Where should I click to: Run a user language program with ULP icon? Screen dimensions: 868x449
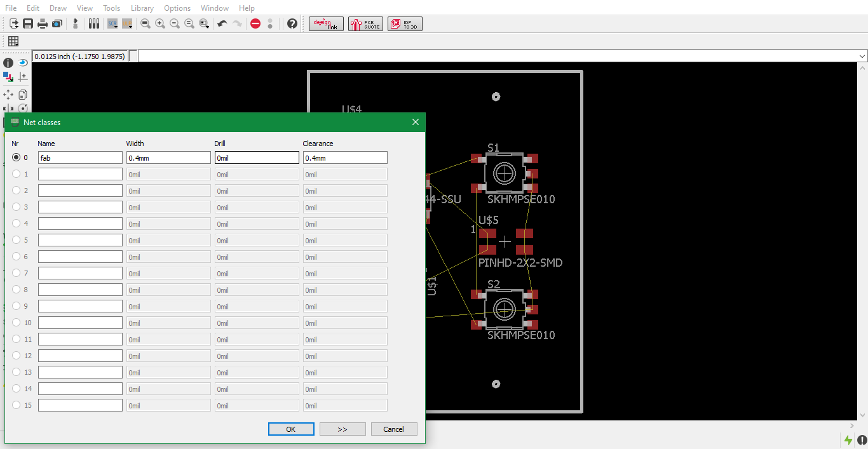[x=127, y=23]
